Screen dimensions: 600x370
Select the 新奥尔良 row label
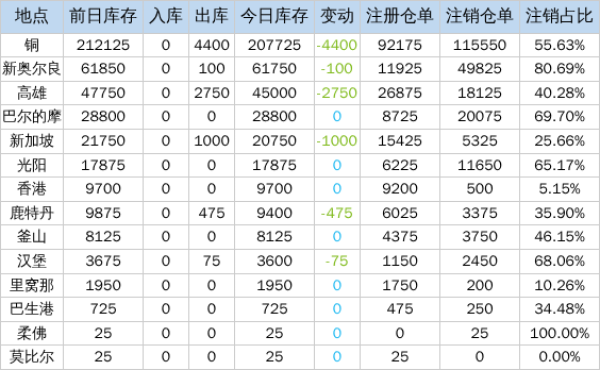(x=32, y=69)
